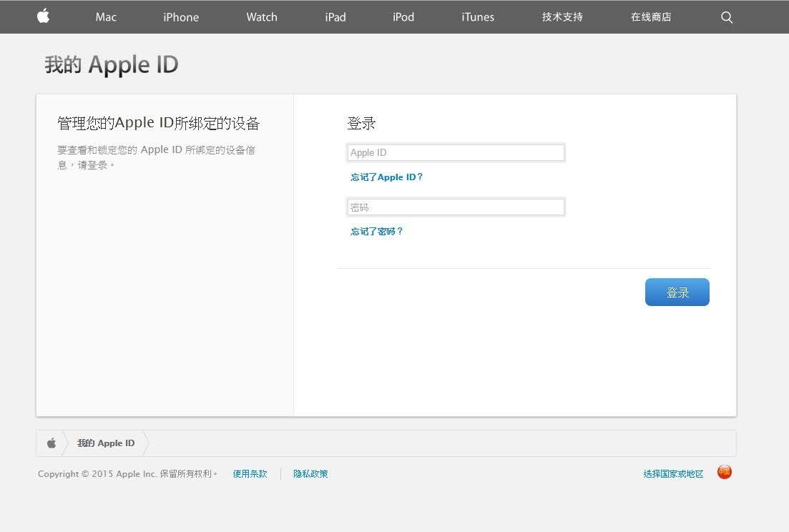The height and width of the screenshot is (532, 789).
Task: Open the search magnifier icon
Action: [727, 17]
